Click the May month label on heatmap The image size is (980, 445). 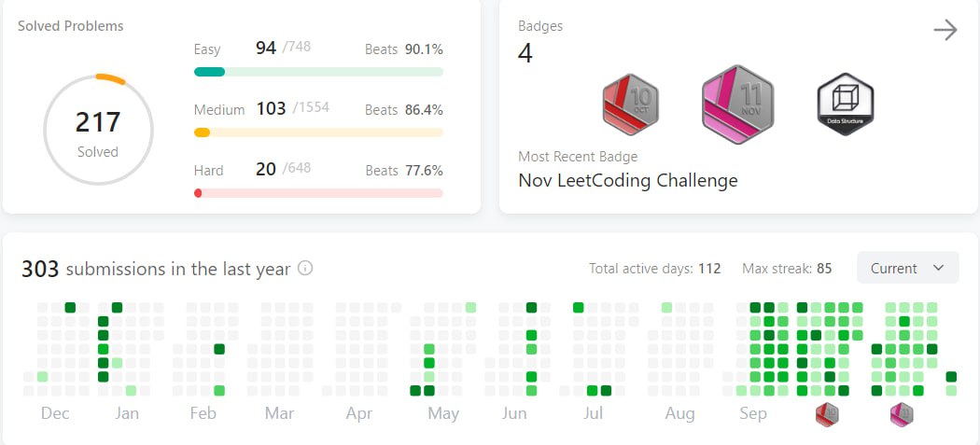(x=443, y=414)
